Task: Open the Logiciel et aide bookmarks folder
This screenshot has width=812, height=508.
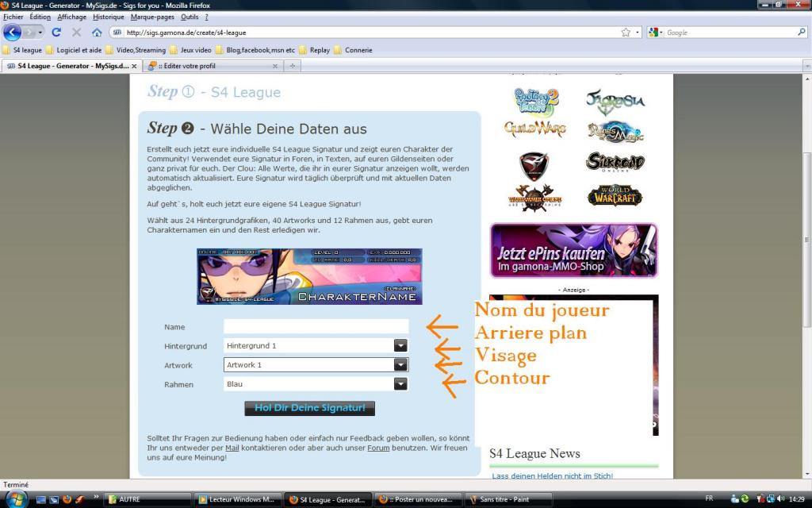Action: (74, 50)
